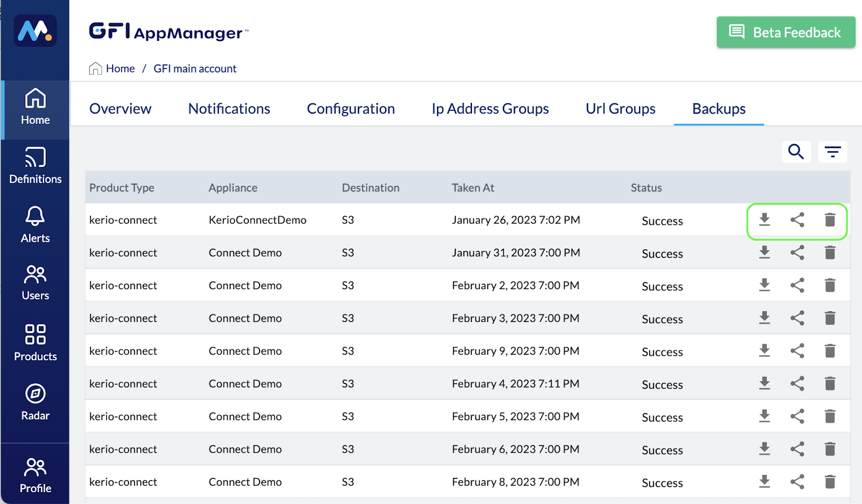Viewport: 862px width, 504px height.
Task: Download the February 5, 2023 backup
Action: point(764,416)
